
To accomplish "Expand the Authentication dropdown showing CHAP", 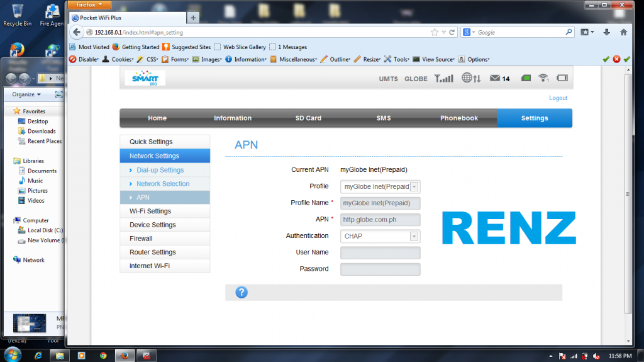I will pos(414,236).
